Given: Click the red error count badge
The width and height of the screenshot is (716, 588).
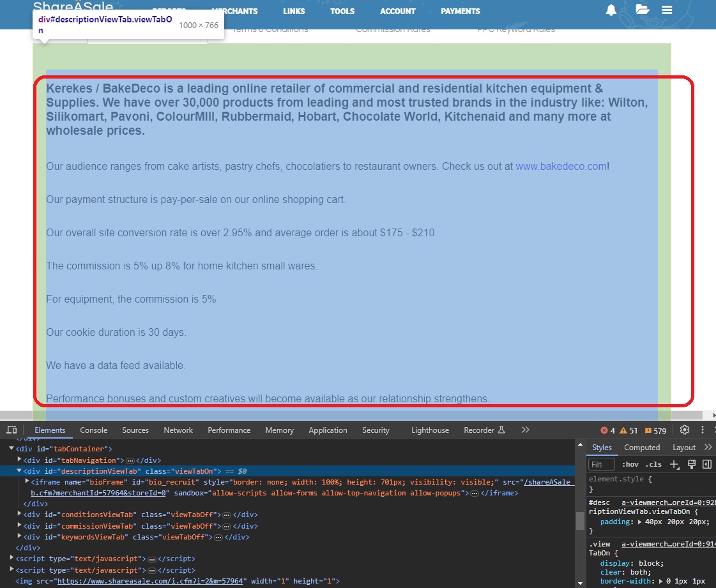Looking at the screenshot, I should (607, 430).
